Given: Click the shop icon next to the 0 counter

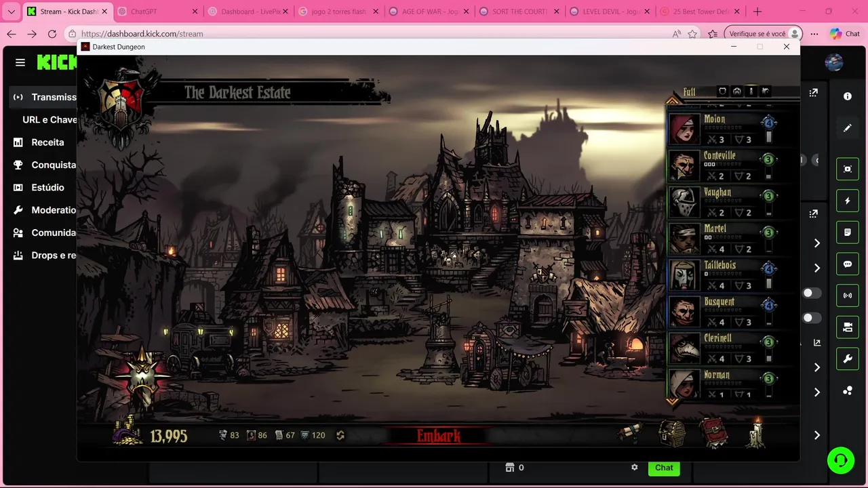Looking at the screenshot, I should pos(510,468).
